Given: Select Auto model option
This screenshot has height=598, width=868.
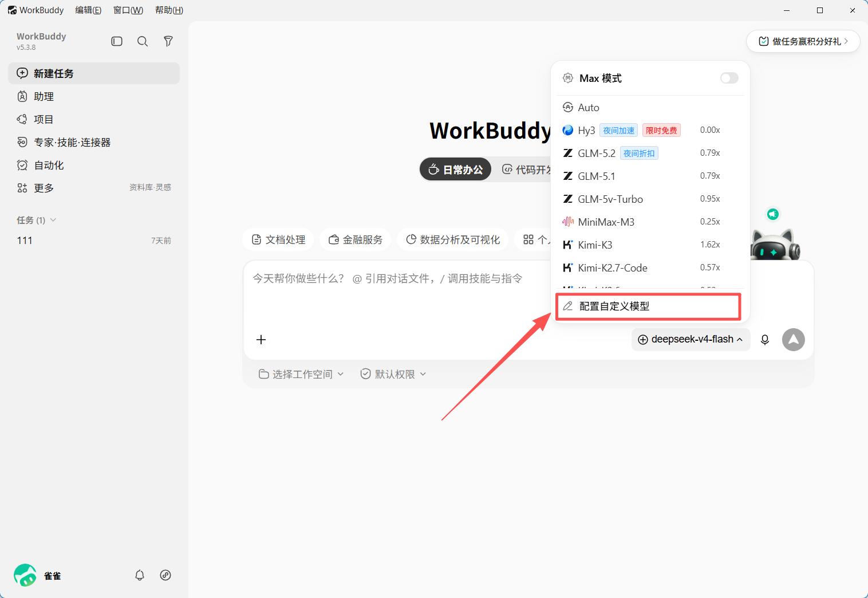Looking at the screenshot, I should coord(650,107).
